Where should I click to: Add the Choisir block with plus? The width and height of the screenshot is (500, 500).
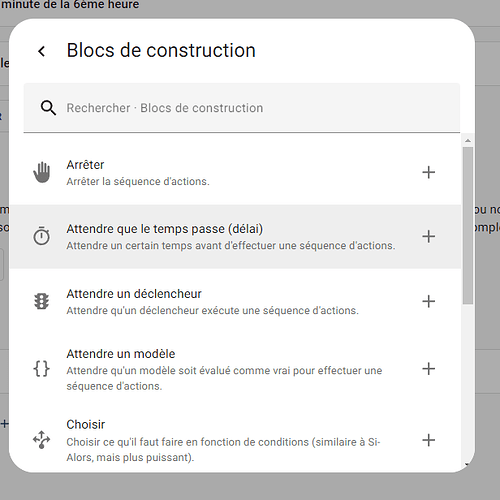click(x=429, y=440)
